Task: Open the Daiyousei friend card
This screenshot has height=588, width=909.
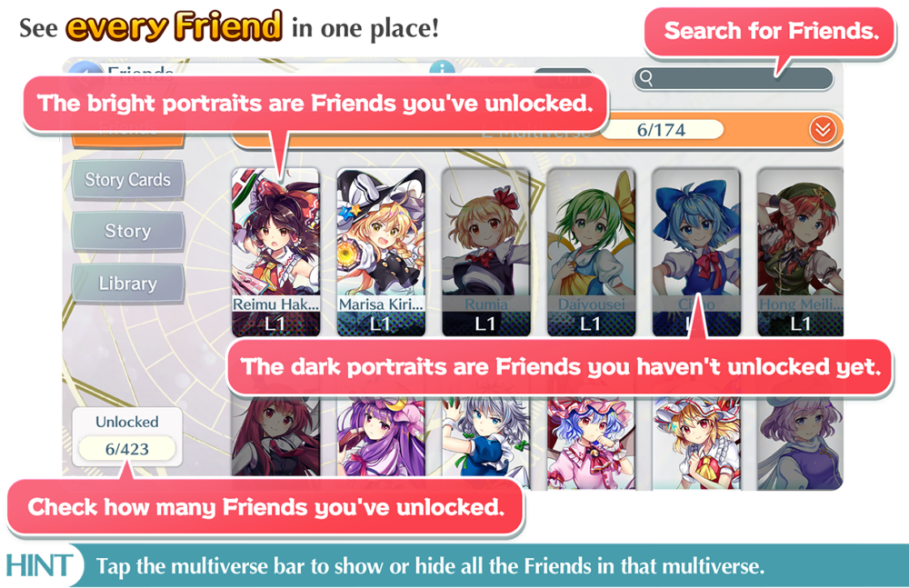Action: [x=592, y=253]
